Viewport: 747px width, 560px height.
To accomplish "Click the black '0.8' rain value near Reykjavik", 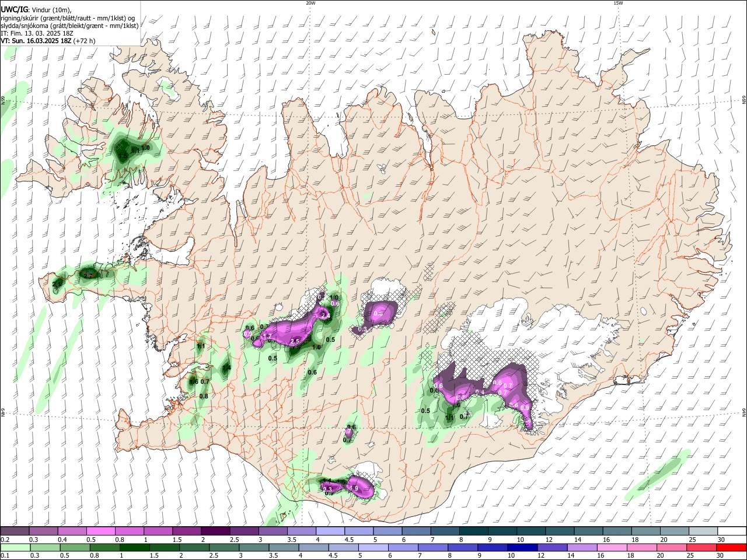I will tap(204, 396).
